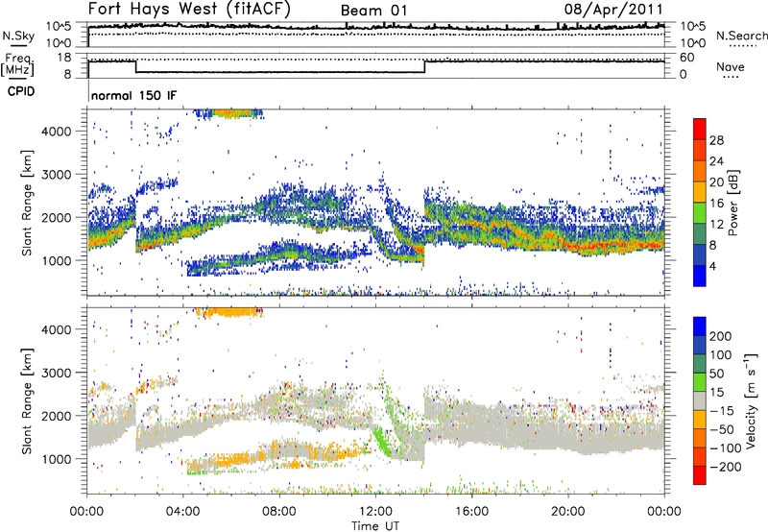This screenshot has height=532, width=768.
Task: Click the '24' label on power colorbar
Action: (716, 161)
